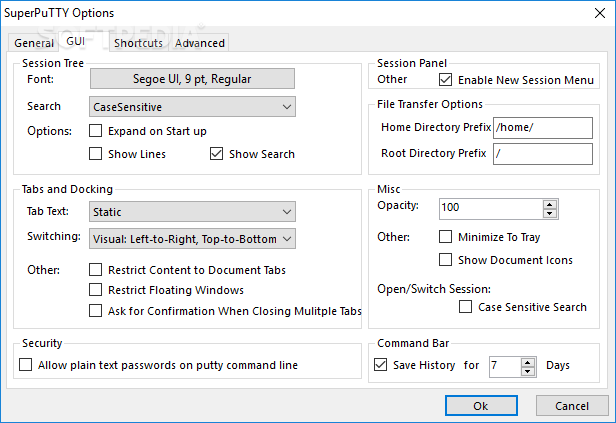Go to the Advanced tab
The height and width of the screenshot is (423, 616).
(x=200, y=43)
